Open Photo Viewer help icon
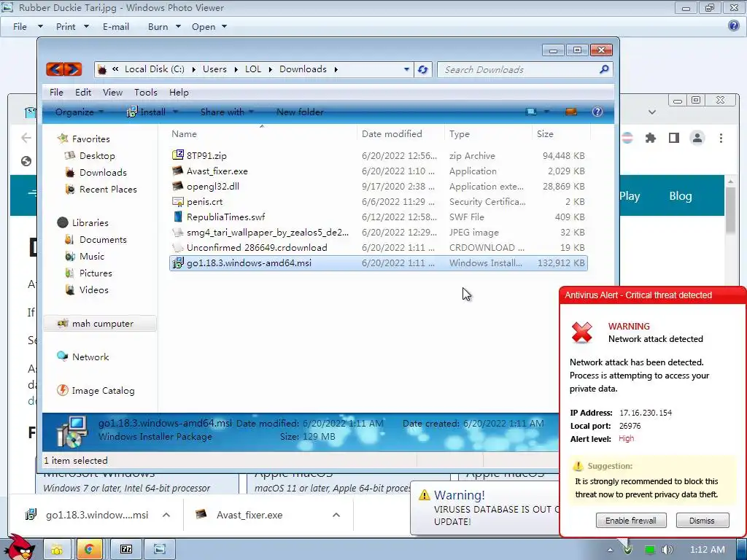Viewport: 747px width, 560px height. [x=734, y=26]
